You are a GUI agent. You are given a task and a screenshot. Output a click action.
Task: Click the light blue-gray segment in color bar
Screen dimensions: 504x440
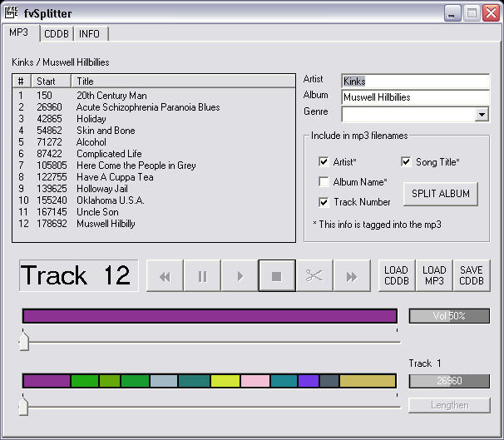point(164,381)
